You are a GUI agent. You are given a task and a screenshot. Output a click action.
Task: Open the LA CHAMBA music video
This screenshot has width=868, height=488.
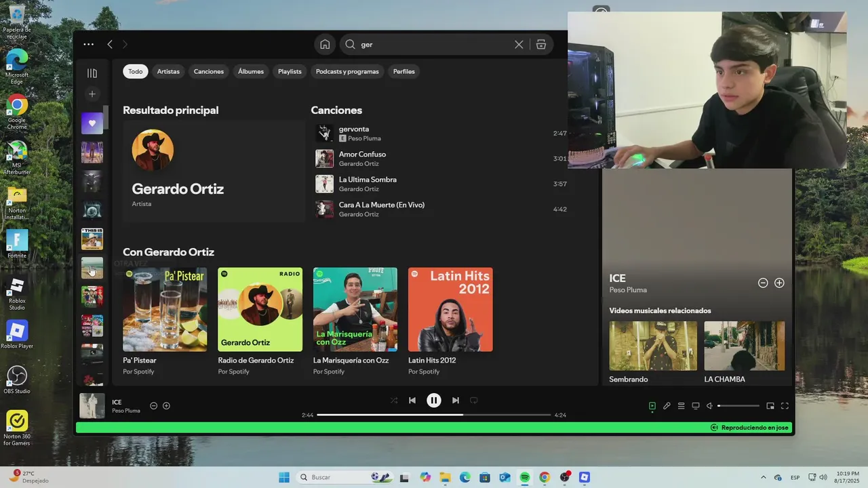(x=745, y=346)
